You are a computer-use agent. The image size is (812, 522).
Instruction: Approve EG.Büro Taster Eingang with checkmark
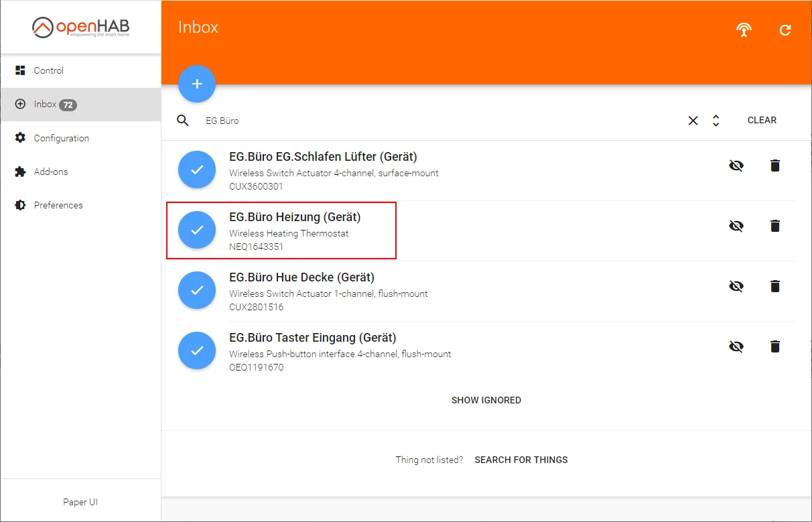[197, 350]
